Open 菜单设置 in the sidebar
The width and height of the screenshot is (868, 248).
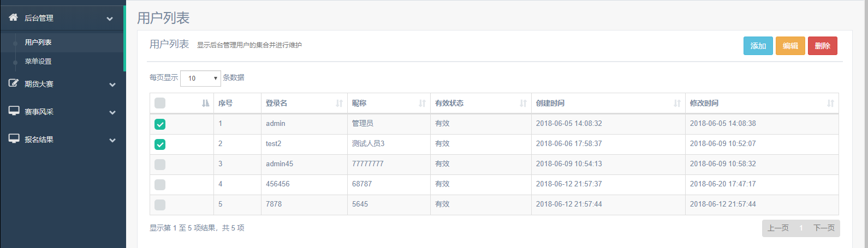pyautogui.click(x=38, y=61)
